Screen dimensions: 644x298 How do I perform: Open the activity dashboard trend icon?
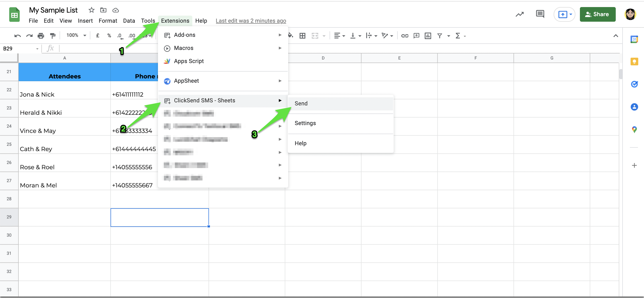click(x=520, y=14)
